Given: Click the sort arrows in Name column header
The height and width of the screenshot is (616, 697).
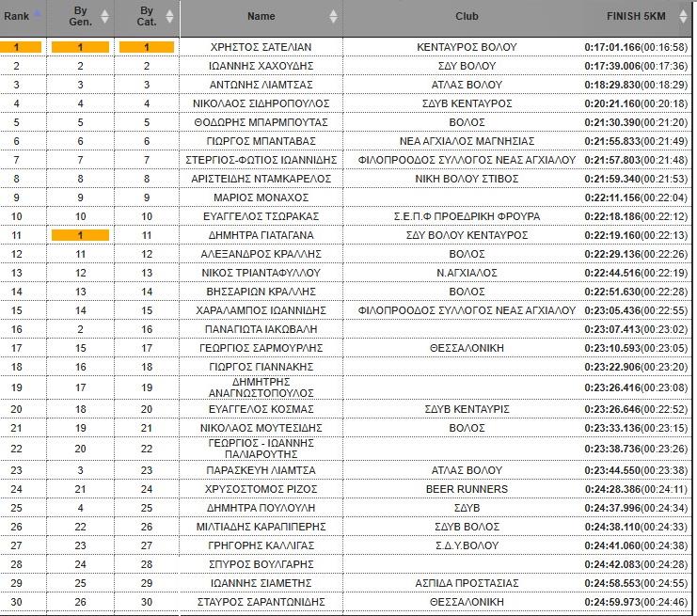Looking at the screenshot, I should (x=333, y=16).
